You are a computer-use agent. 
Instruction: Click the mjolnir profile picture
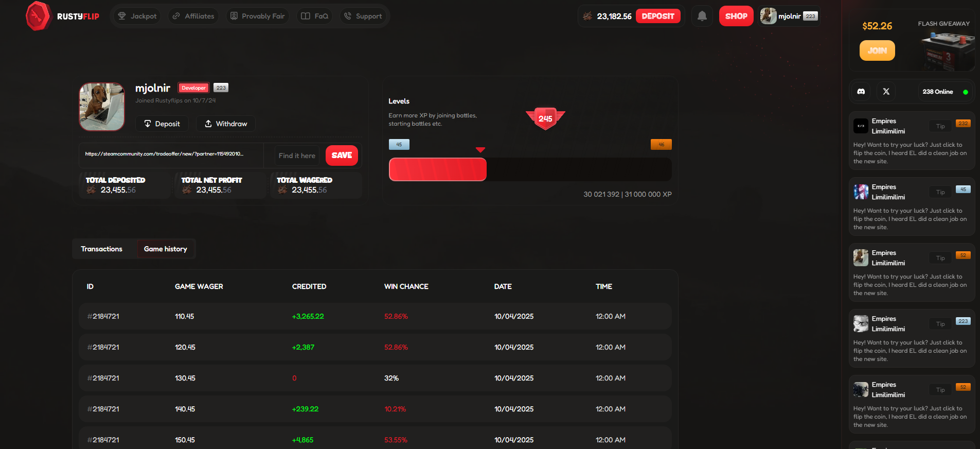click(x=102, y=107)
